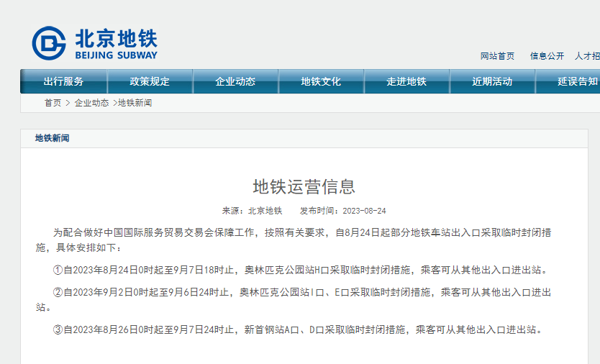Click item ③ about 新首钢站A口、D口 closure

click(298, 329)
